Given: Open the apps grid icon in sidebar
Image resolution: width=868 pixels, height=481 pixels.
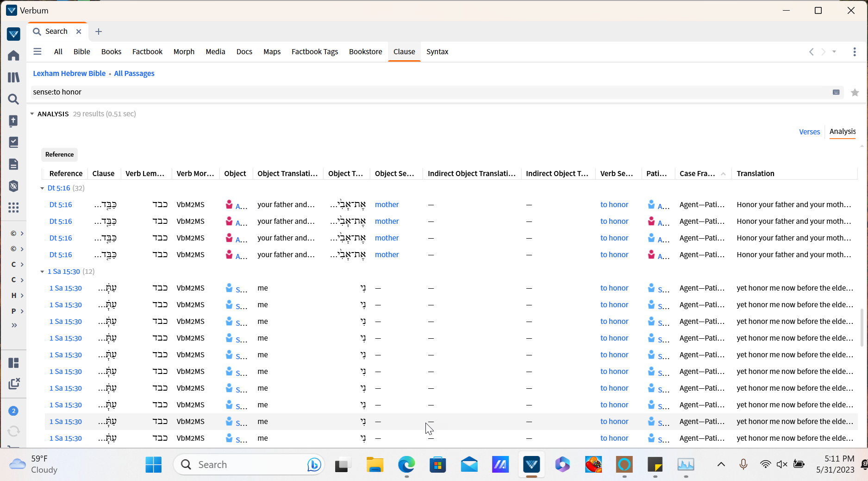Looking at the screenshot, I should (13, 208).
